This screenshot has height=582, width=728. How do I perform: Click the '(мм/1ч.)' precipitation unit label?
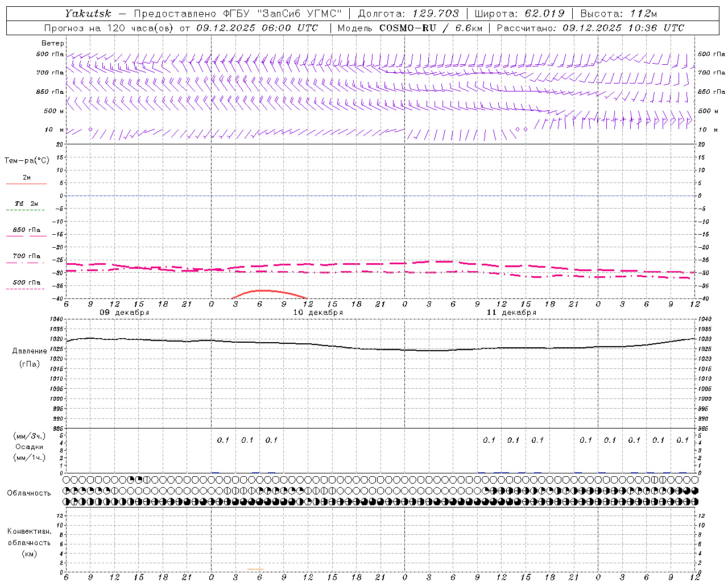(x=30, y=458)
